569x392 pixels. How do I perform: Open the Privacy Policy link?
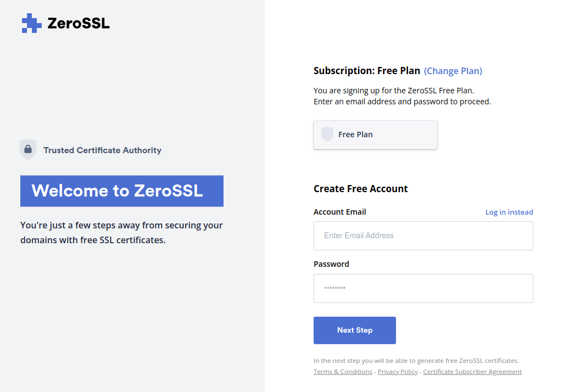pyautogui.click(x=398, y=372)
